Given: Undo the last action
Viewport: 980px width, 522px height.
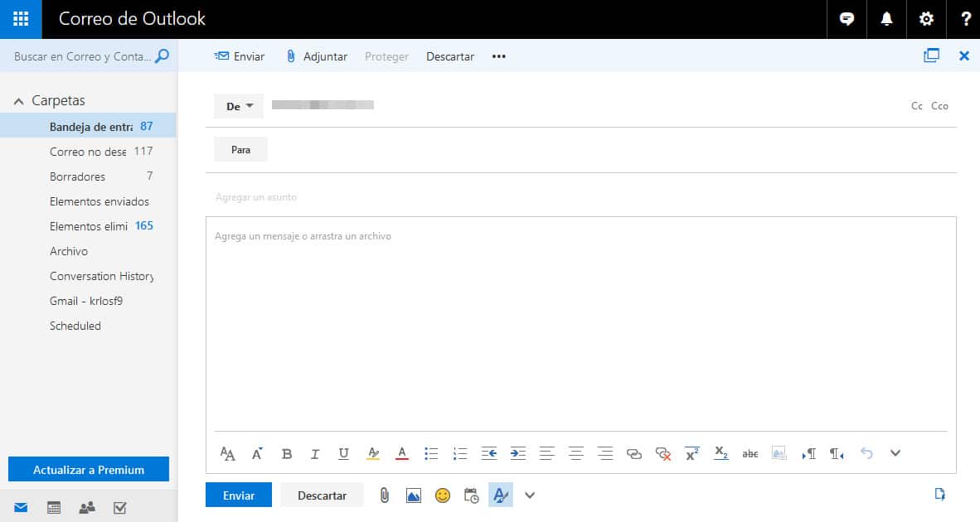Looking at the screenshot, I should tap(866, 454).
